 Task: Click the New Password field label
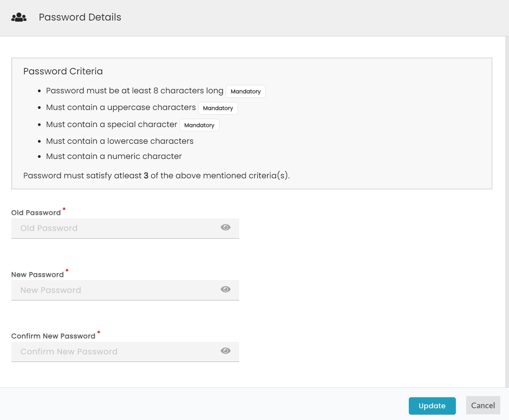coord(38,275)
